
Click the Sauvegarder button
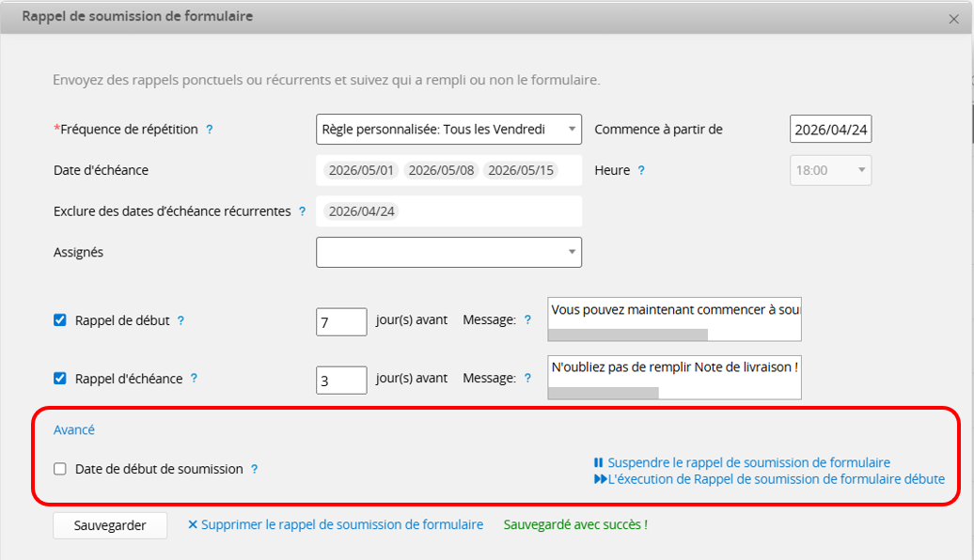[x=110, y=525]
